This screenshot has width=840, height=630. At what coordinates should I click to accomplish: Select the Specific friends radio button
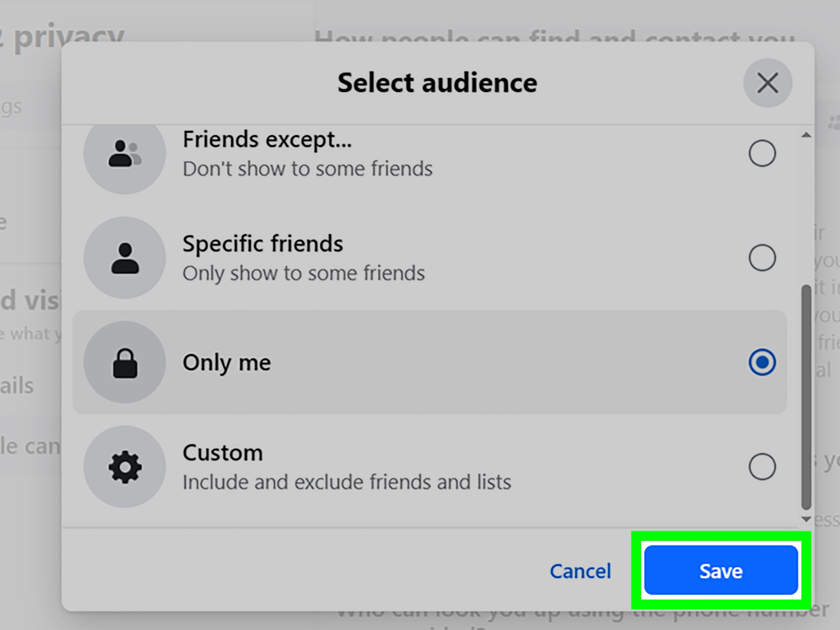762,258
